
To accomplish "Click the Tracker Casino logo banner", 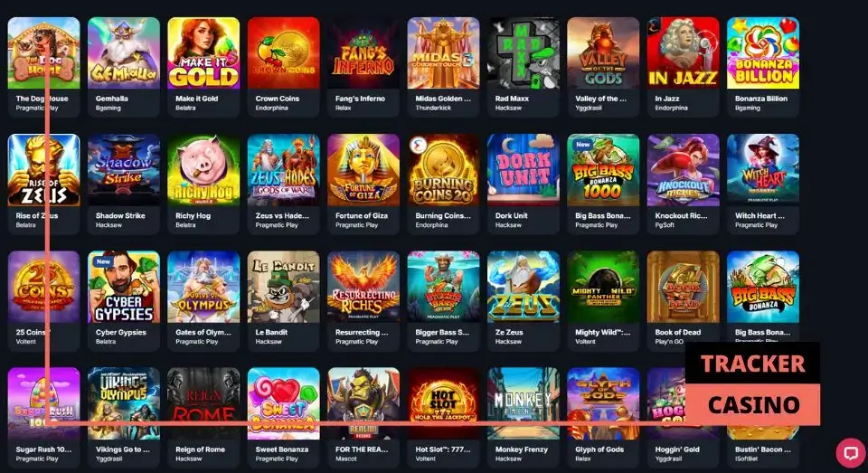I will pyautogui.click(x=753, y=383).
